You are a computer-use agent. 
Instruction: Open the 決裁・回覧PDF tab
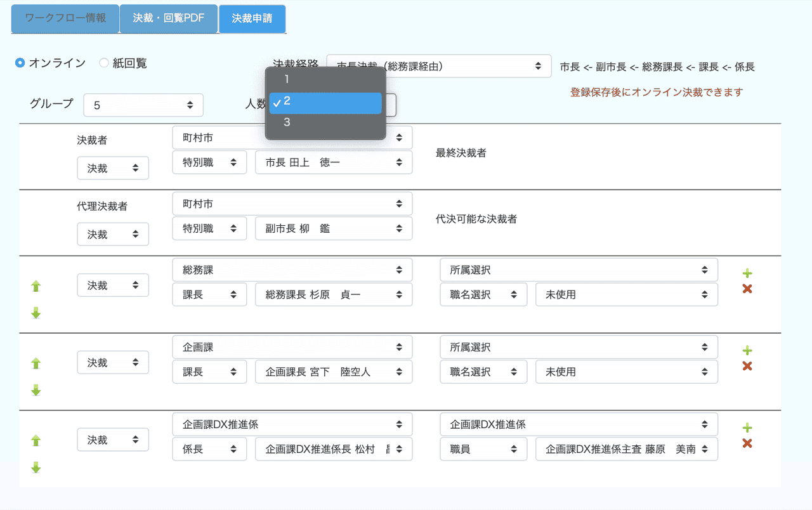(x=168, y=18)
